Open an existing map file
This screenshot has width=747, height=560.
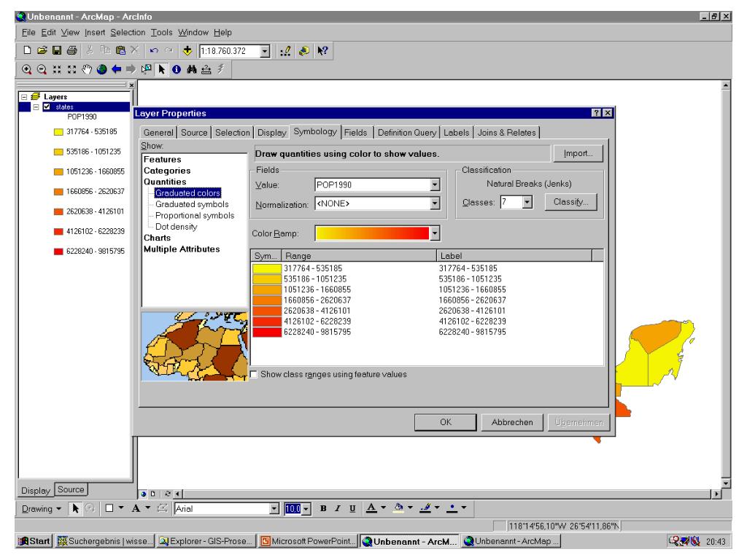pos(42,50)
